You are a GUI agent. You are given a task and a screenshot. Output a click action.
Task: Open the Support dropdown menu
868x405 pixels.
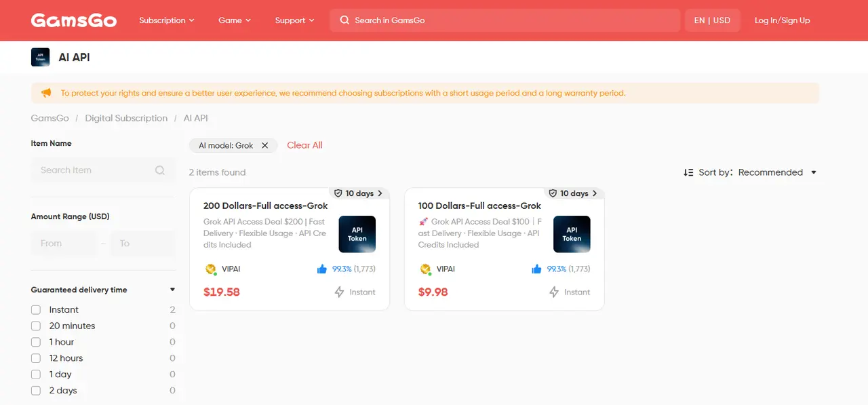295,20
